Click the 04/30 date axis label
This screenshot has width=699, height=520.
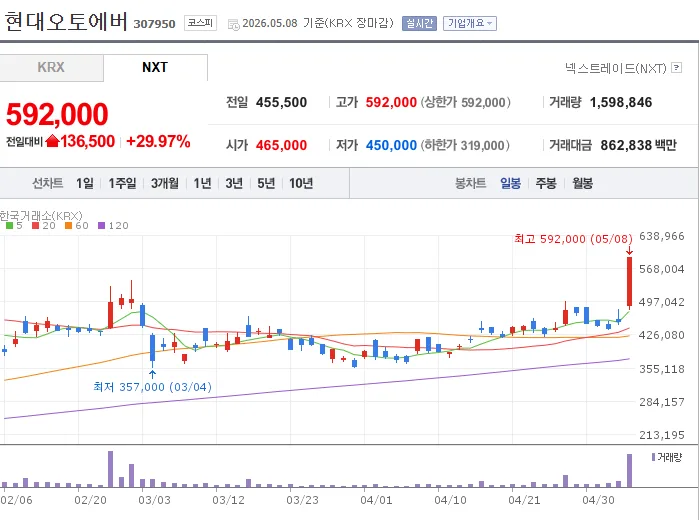pyautogui.click(x=598, y=500)
